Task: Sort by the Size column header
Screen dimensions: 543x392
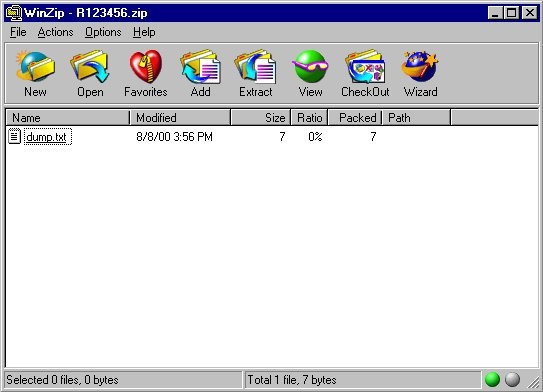Action: click(261, 118)
